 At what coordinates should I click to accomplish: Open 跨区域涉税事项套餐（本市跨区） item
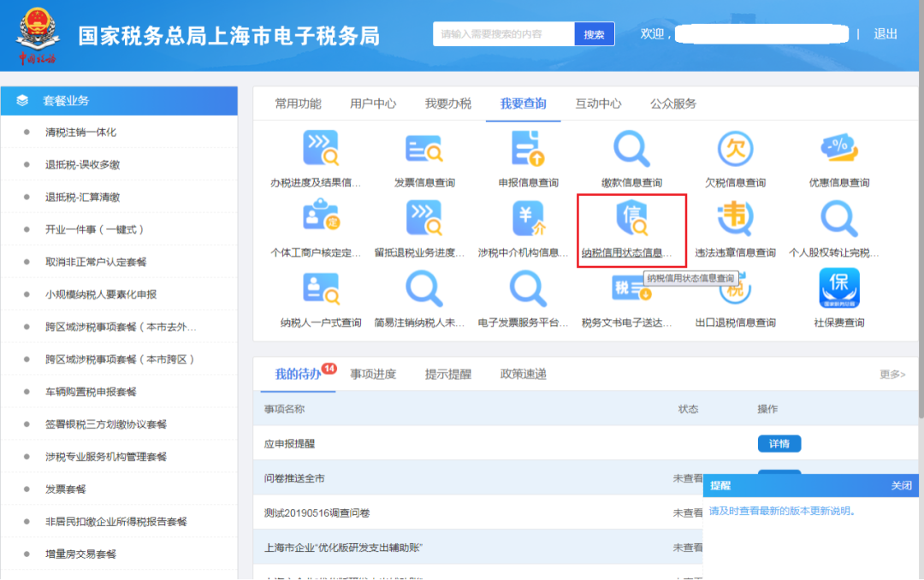[x=120, y=359]
